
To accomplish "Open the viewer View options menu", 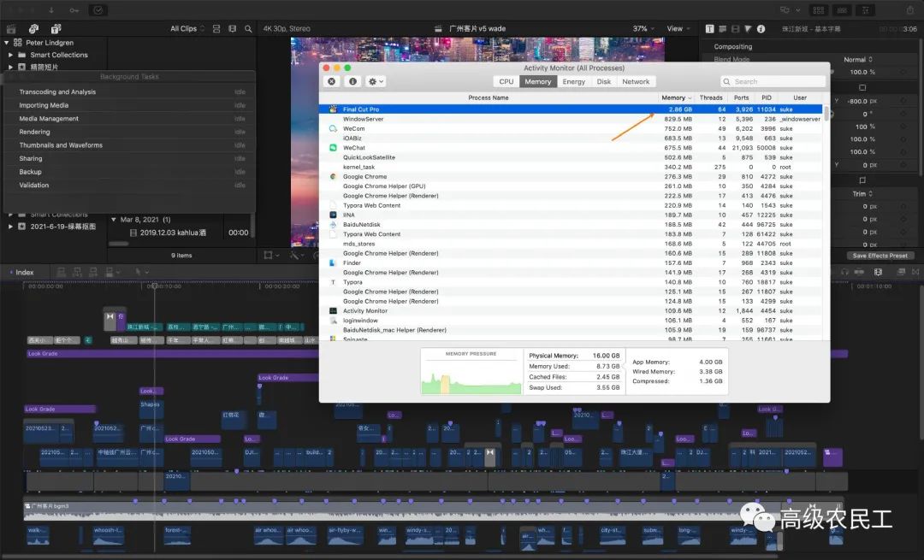I will pos(678,28).
